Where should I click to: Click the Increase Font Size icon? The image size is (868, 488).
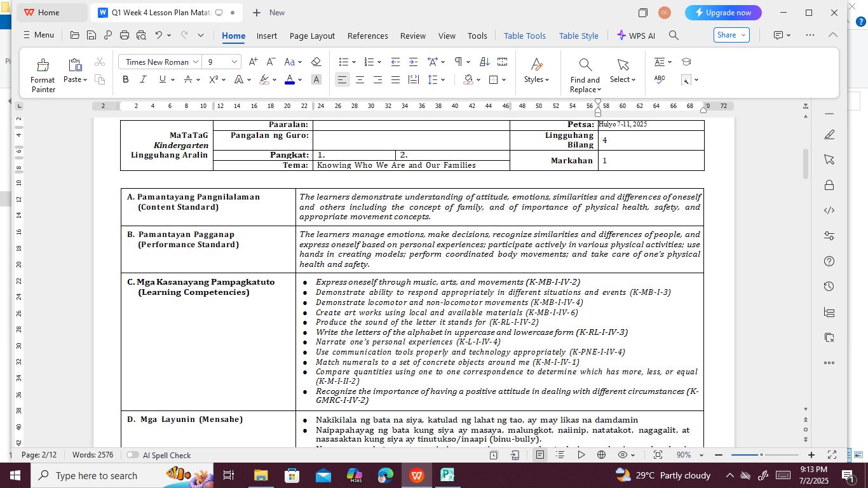[x=253, y=62]
